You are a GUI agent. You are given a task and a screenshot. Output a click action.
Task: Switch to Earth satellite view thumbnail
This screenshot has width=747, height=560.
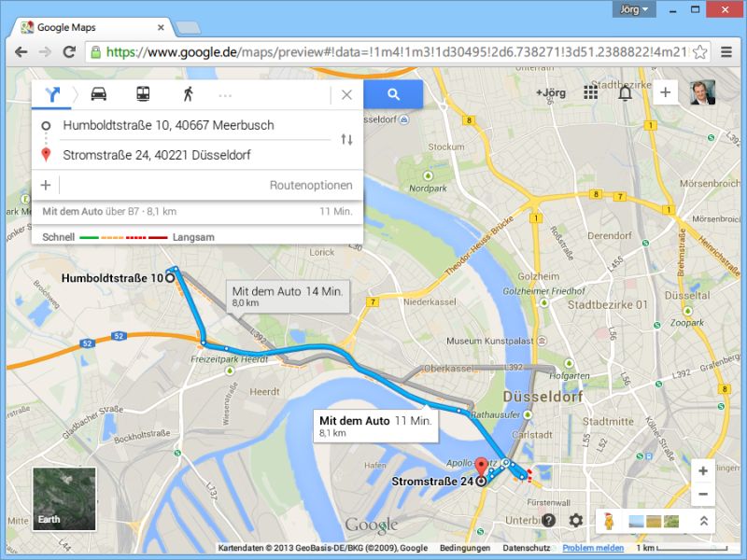pos(64,498)
